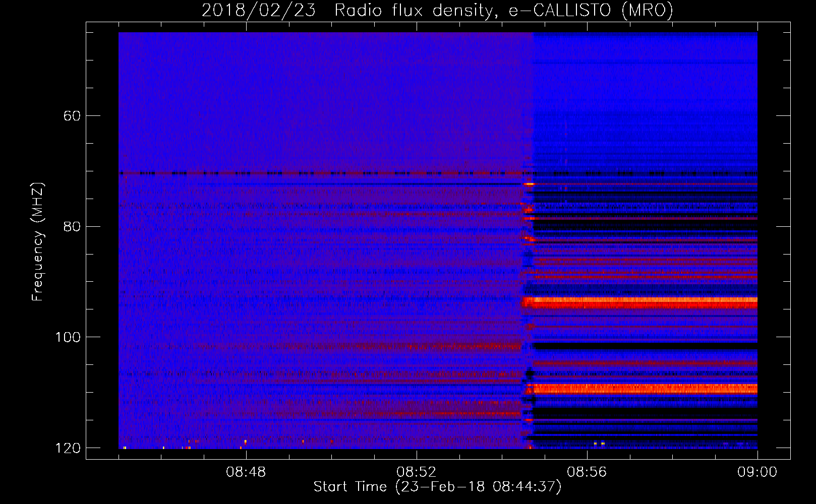Click the 'Frequency (MHZ)' axis label
816x504 pixels.
point(38,241)
